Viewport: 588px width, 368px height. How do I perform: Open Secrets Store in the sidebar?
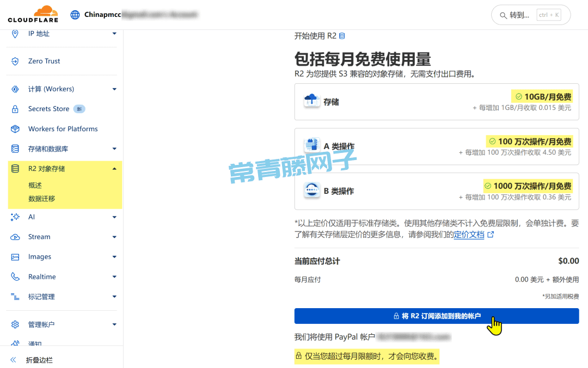click(x=49, y=109)
